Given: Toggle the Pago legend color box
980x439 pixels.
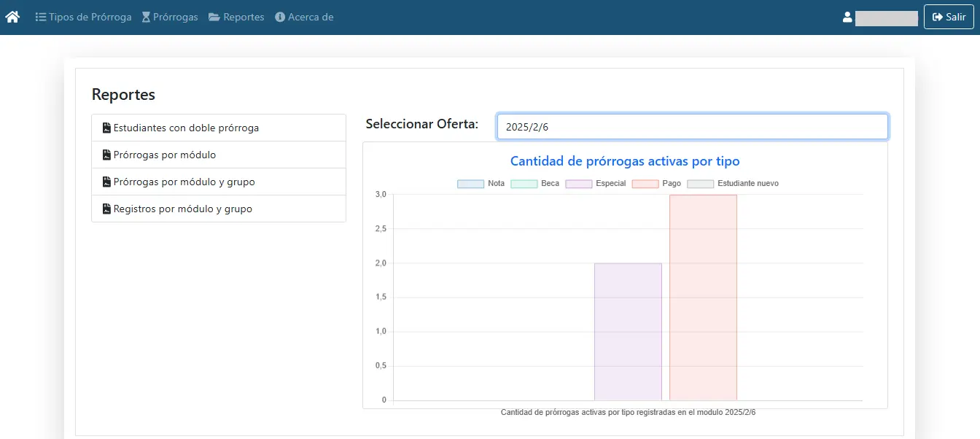Looking at the screenshot, I should coord(645,184).
